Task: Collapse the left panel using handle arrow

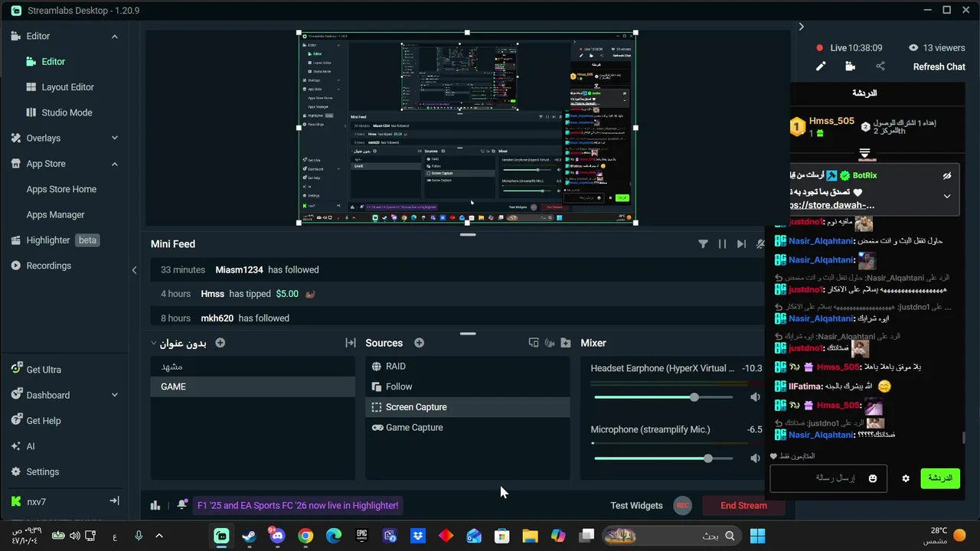Action: pos(134,269)
